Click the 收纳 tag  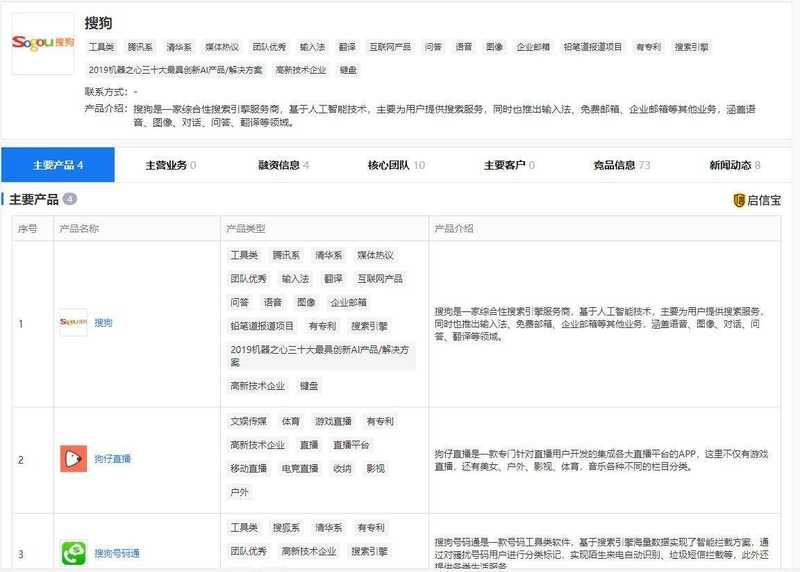point(342,468)
